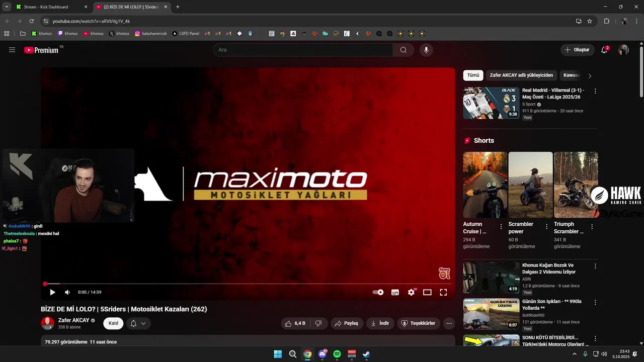Join the channel with Katıl
The height and width of the screenshot is (362, 644).
(x=113, y=323)
